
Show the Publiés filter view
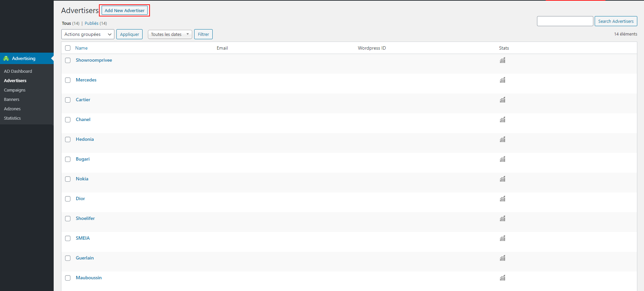pyautogui.click(x=92, y=23)
